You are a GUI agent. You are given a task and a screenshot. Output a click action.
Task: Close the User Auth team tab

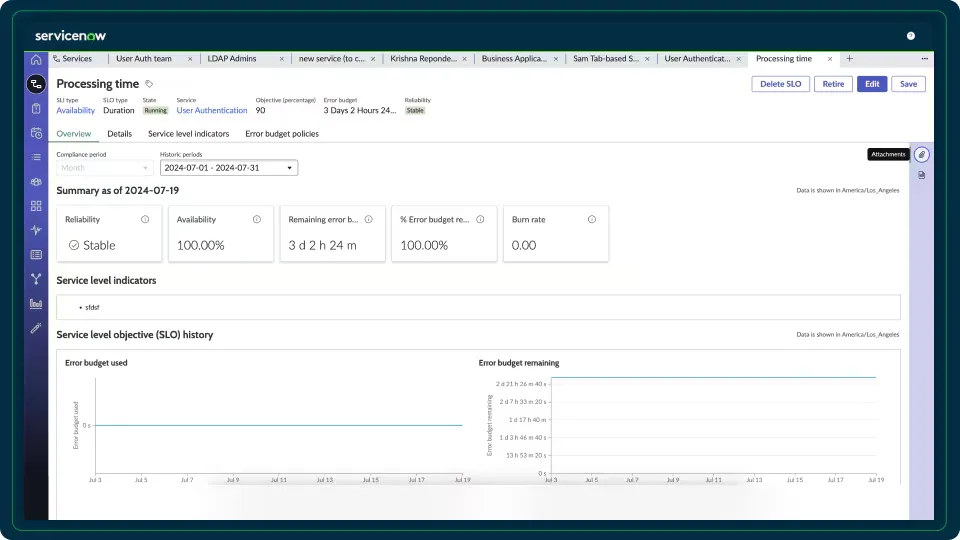click(190, 59)
